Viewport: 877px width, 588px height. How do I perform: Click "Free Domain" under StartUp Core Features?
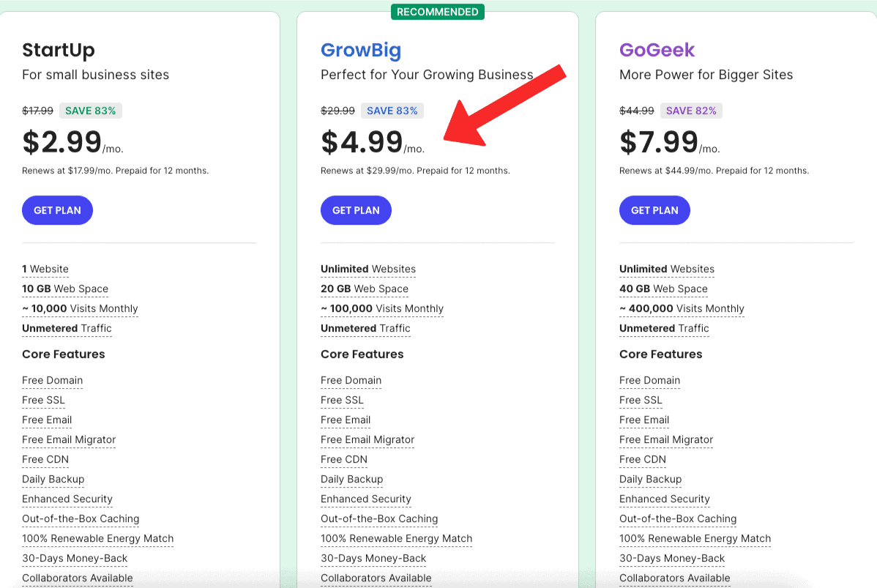click(53, 380)
